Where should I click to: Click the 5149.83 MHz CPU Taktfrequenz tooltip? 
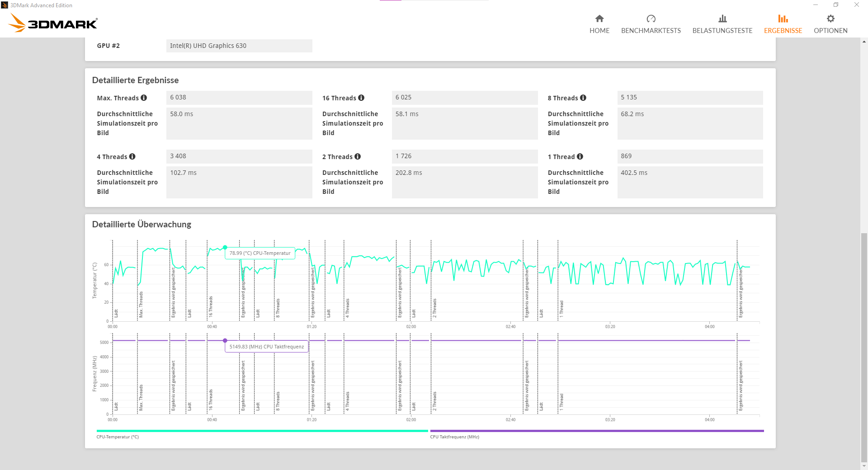pos(267,347)
